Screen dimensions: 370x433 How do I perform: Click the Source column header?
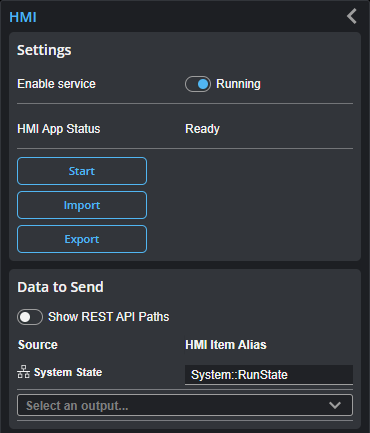(38, 345)
